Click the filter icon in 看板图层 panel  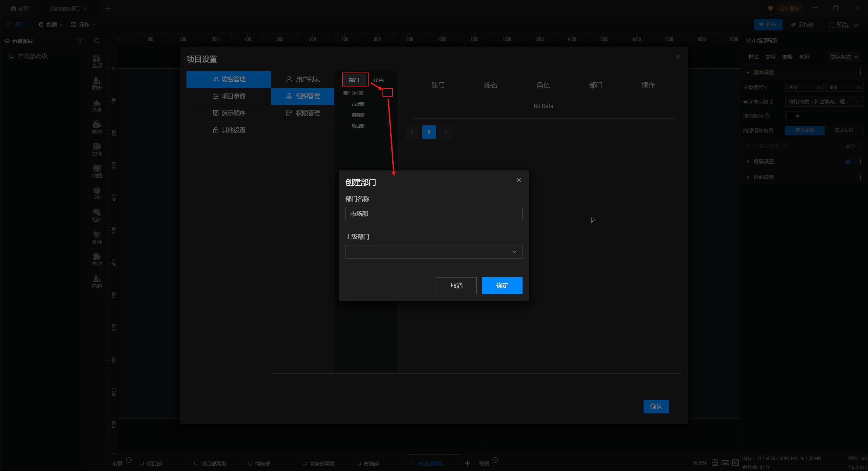tap(80, 41)
